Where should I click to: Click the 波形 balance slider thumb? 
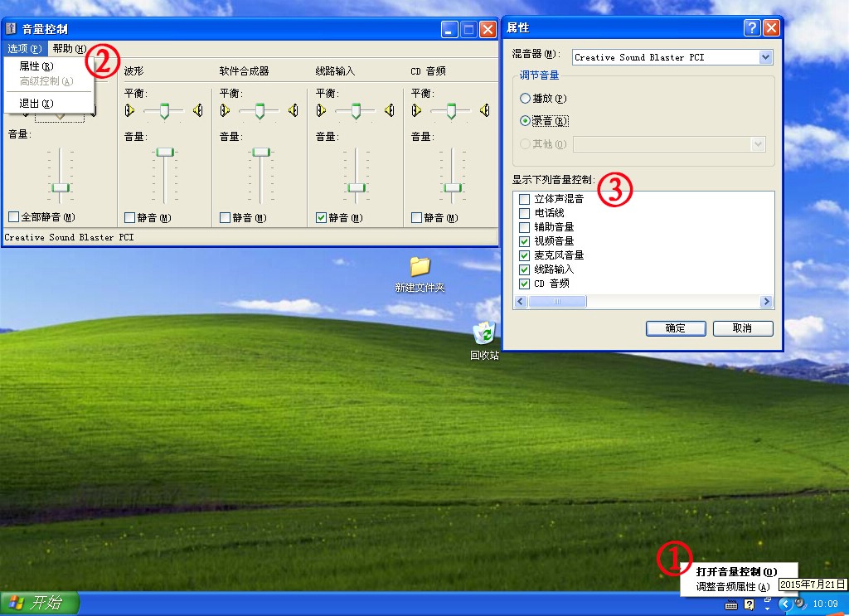pos(164,111)
